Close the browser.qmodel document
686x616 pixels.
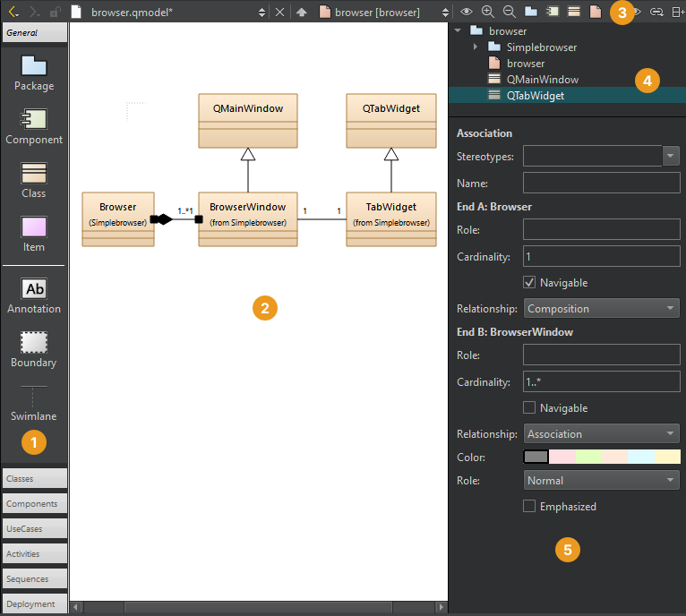pos(279,13)
